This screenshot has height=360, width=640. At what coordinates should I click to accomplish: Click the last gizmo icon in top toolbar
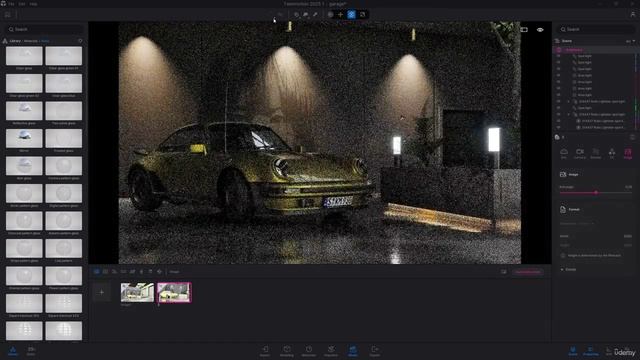click(x=362, y=15)
